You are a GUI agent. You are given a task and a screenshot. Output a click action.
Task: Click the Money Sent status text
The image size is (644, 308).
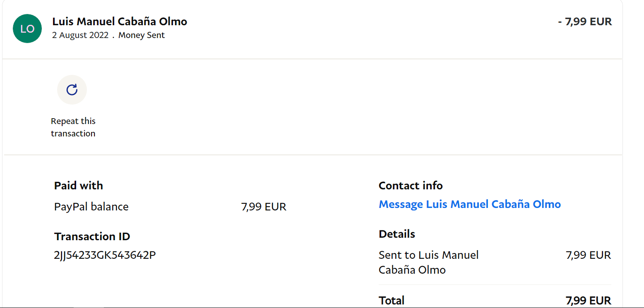coord(142,35)
